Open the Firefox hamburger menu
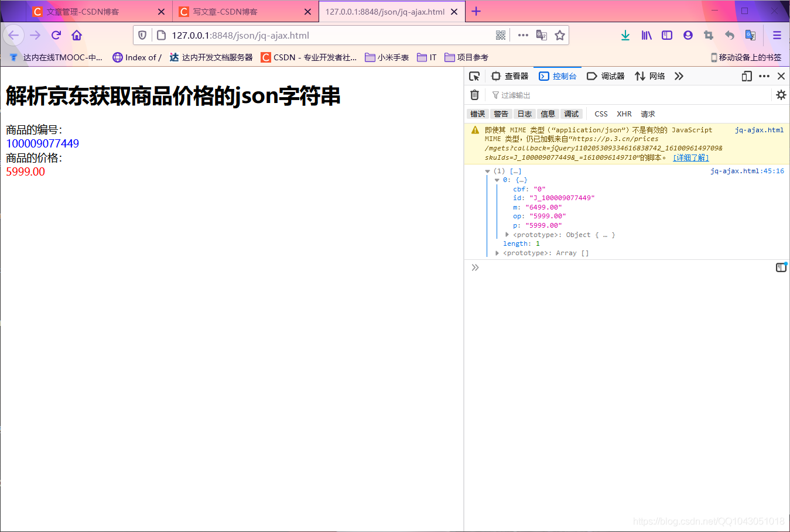 777,35
